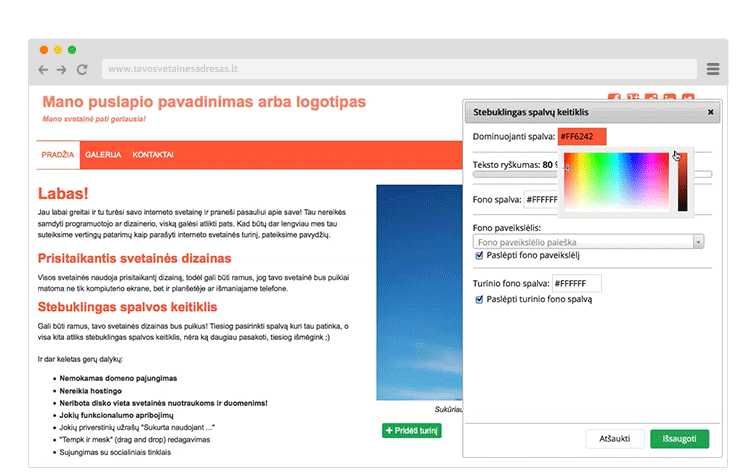Open the GALERIJA menu item
Viewport: 740px width, 473px height.
coord(103,155)
